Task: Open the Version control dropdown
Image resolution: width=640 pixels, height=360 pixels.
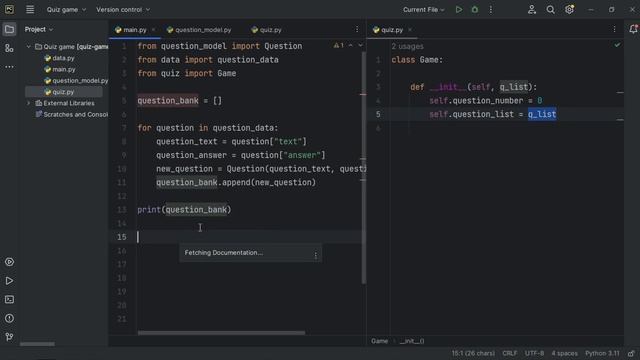Action: (123, 9)
